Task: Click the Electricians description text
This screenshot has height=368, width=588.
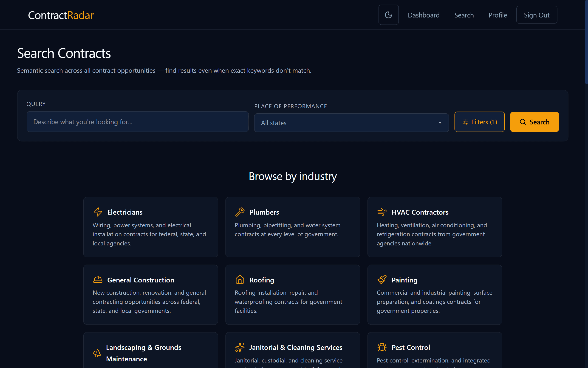Action: coord(149,234)
